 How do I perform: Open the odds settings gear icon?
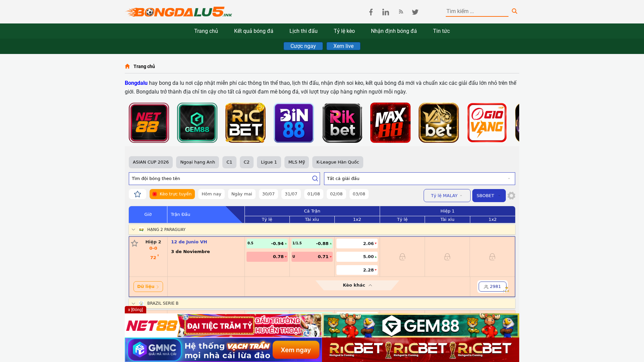[511, 195]
